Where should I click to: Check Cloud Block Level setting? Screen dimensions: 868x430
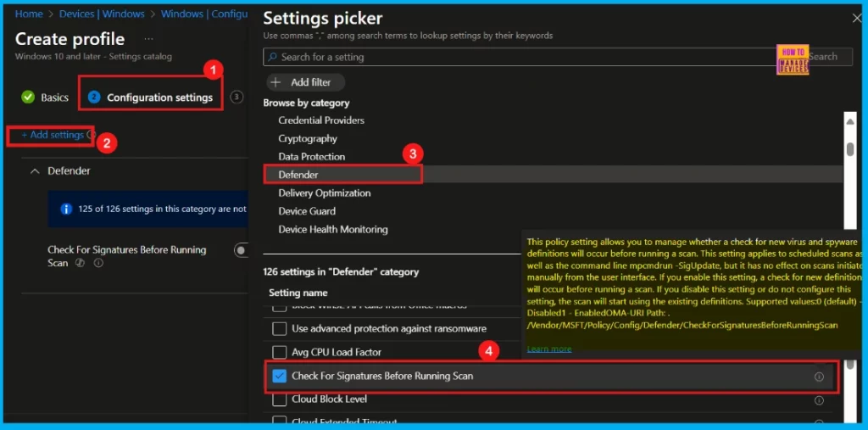click(x=280, y=399)
